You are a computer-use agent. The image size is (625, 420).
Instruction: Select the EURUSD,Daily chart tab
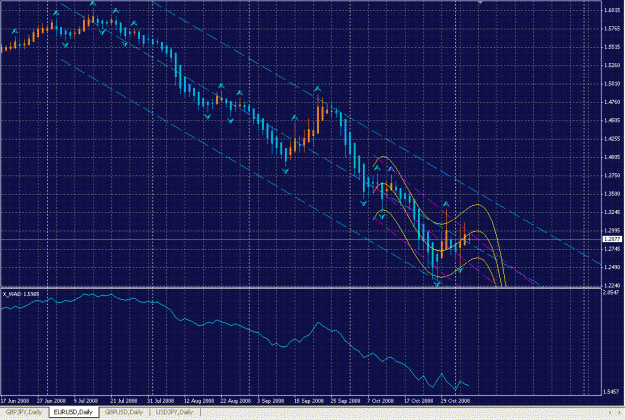pyautogui.click(x=73, y=412)
